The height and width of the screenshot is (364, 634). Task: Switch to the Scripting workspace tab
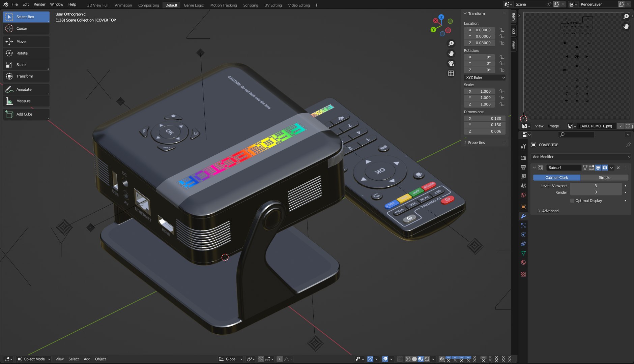(251, 5)
